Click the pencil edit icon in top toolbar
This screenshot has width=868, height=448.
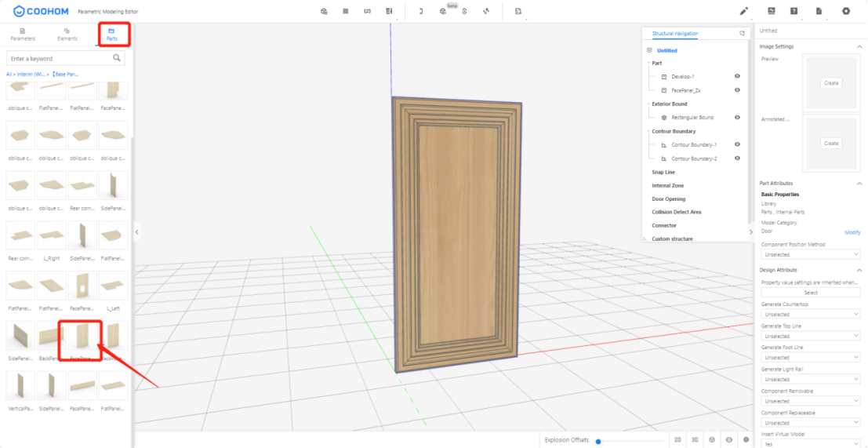tap(744, 11)
